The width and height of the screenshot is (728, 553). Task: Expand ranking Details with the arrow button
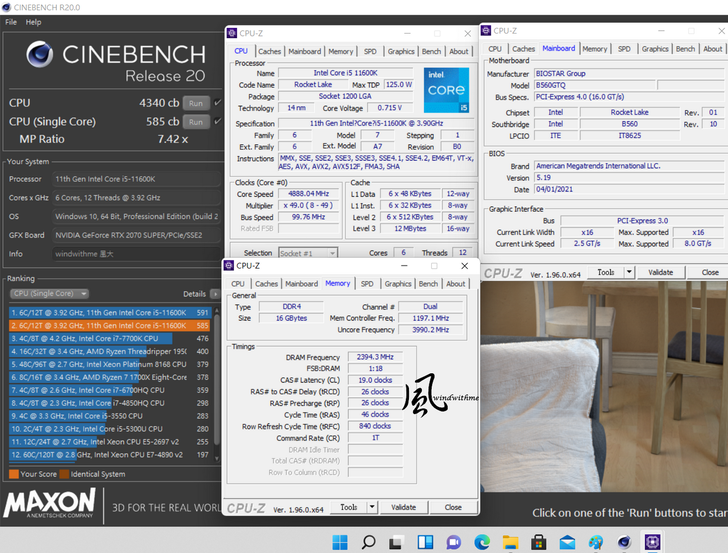point(215,294)
